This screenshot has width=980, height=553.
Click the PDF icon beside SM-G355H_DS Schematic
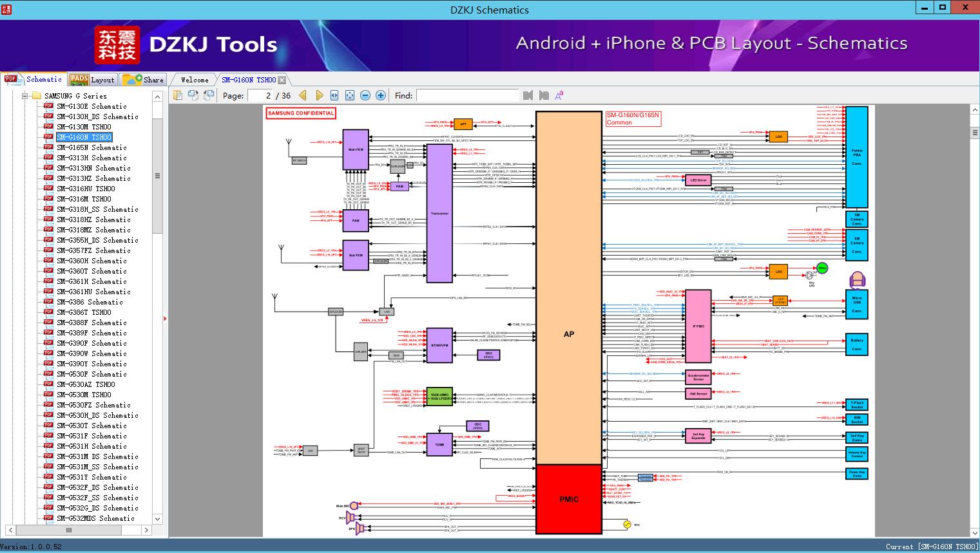coord(48,240)
